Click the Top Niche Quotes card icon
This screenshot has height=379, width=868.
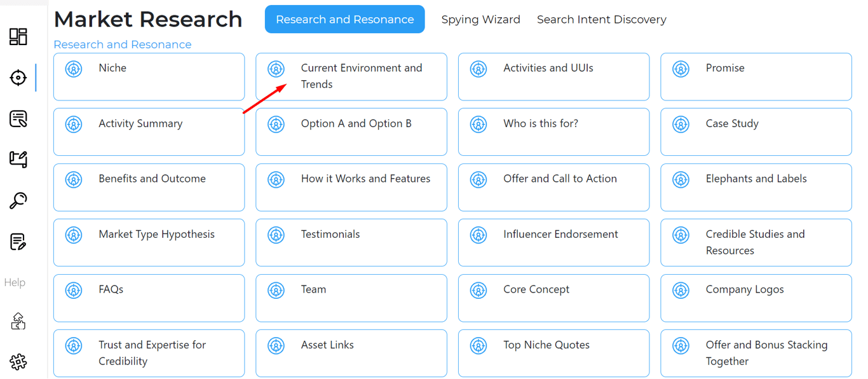[x=479, y=345]
